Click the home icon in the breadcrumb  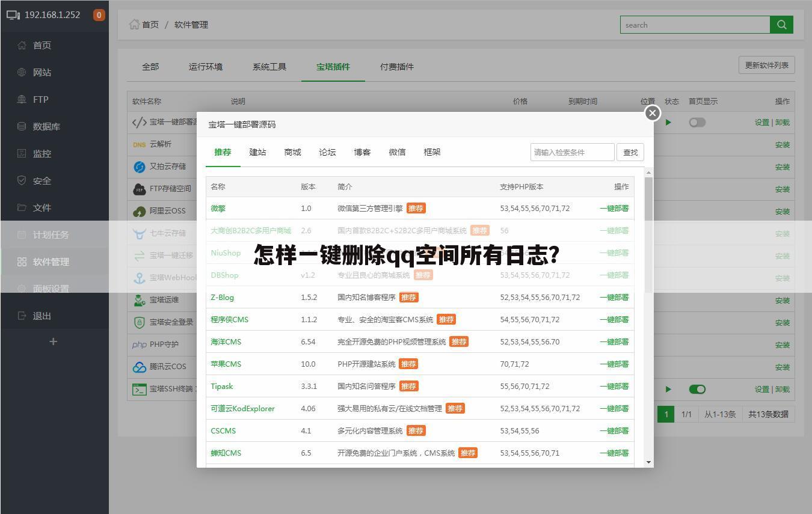(x=134, y=25)
